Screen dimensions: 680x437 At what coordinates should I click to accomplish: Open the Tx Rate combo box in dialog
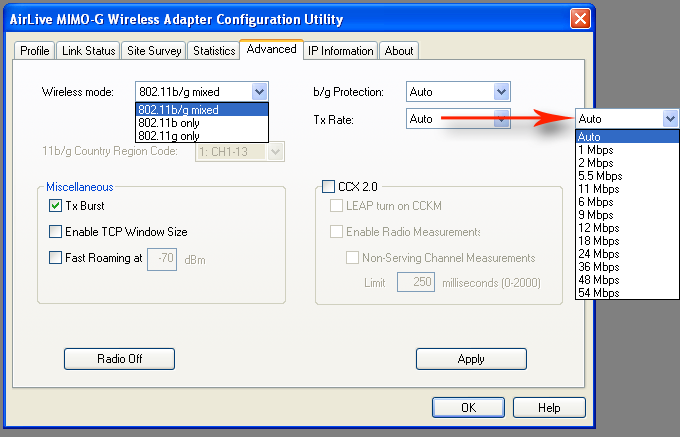tap(458, 119)
